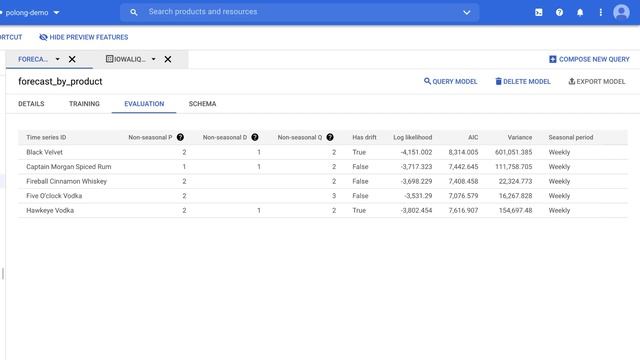Viewport: 640px width, 360px height.
Task: Switch to the IOWALIQ... table tab
Action: tap(125, 59)
